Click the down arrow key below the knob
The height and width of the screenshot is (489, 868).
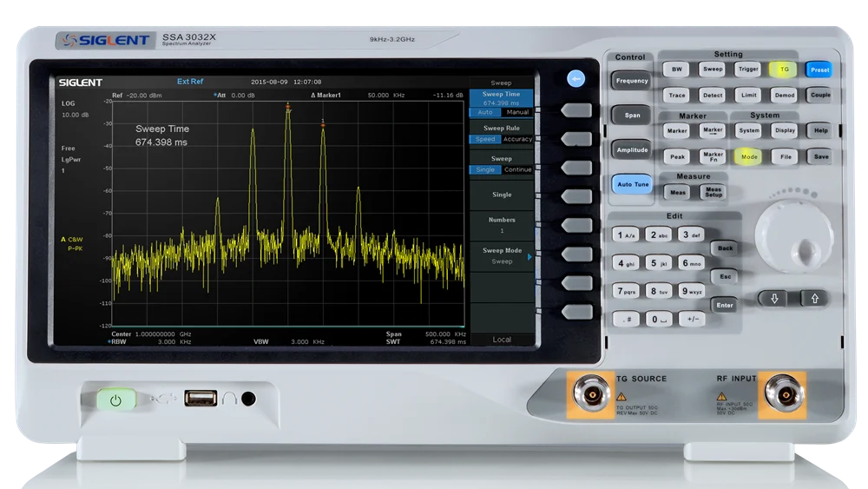click(x=774, y=299)
